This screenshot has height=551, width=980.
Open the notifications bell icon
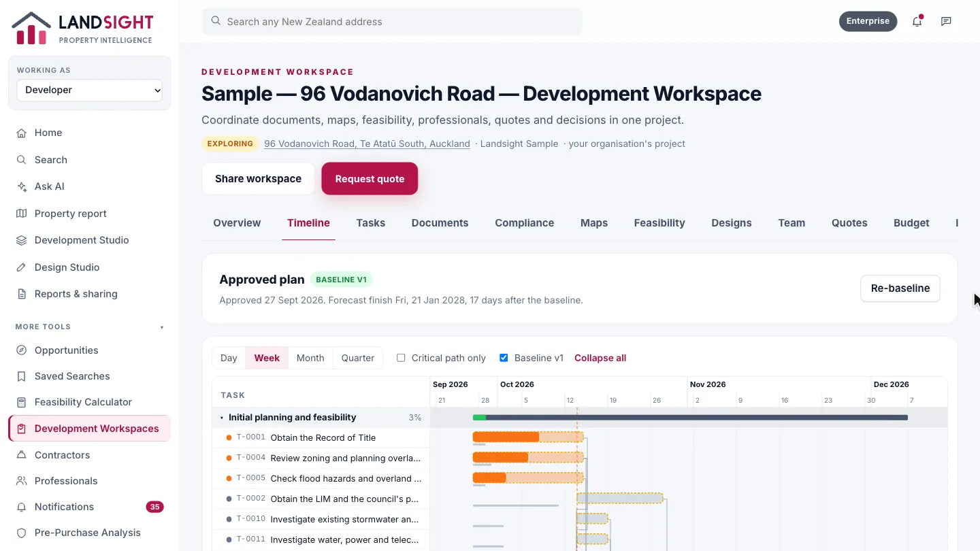917,21
